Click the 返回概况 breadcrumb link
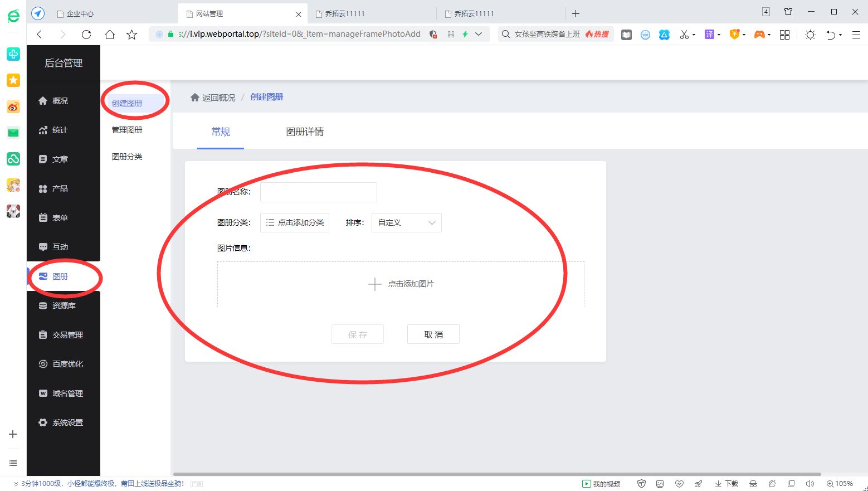Screen dimensions: 868x491 217,96
